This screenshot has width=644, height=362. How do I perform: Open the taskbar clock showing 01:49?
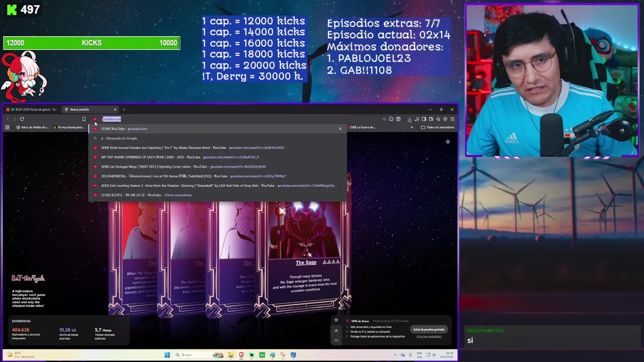pyautogui.click(x=446, y=355)
